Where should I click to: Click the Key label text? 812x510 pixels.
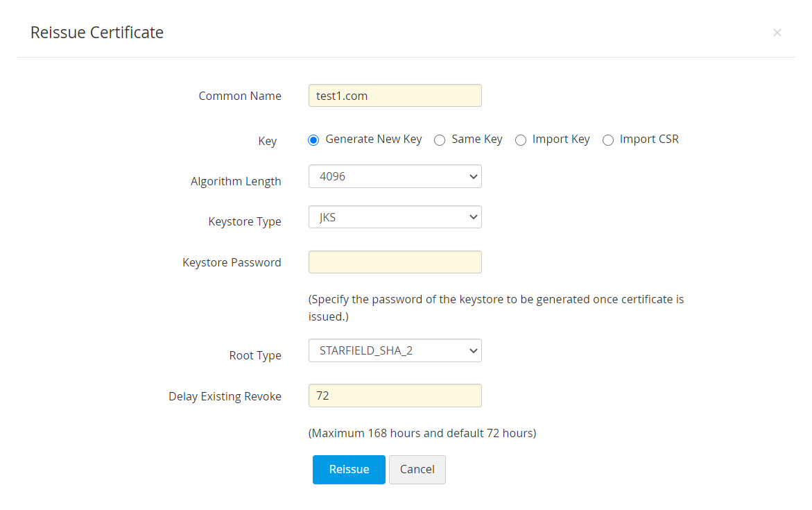[x=267, y=141]
